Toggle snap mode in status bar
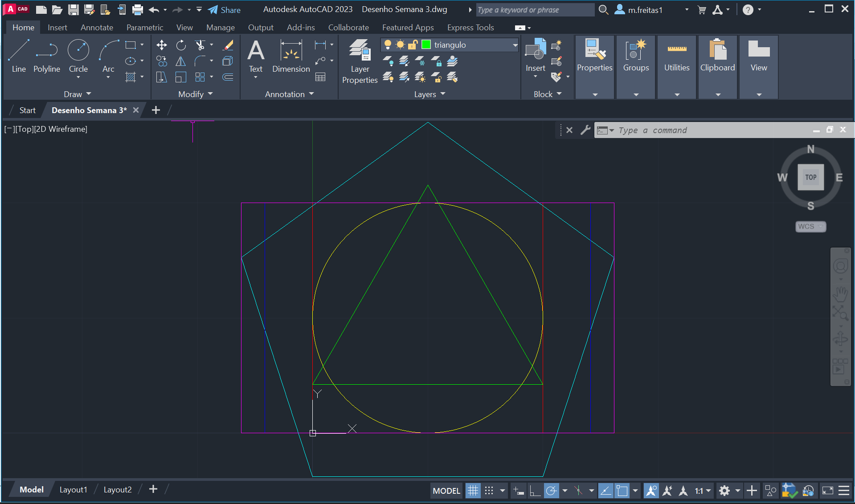Screen dimensions: 855x504 click(x=489, y=491)
